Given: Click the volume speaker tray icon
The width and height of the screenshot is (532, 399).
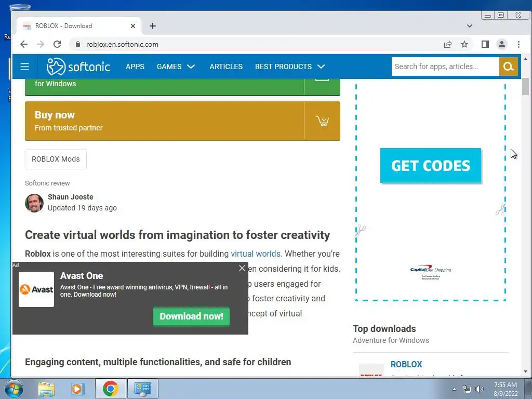Looking at the screenshot, I should click(x=479, y=389).
